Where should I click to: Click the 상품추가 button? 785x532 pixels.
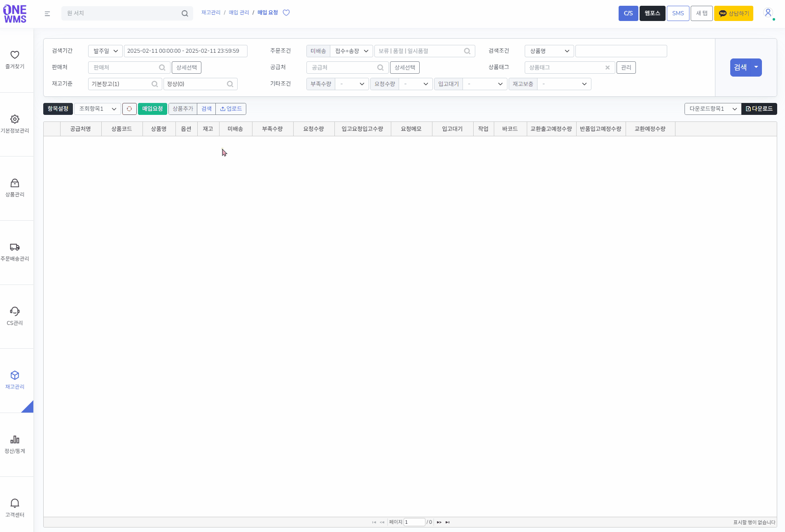(x=183, y=109)
